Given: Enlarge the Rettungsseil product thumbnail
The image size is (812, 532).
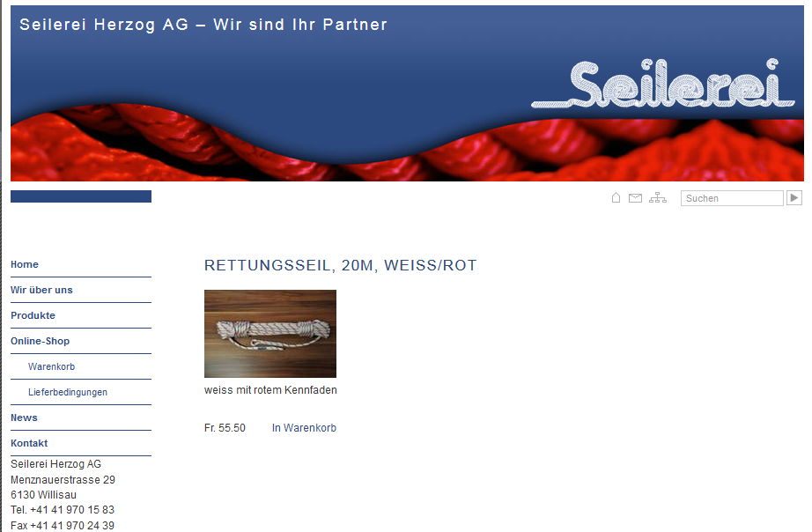Looking at the screenshot, I should [x=270, y=334].
